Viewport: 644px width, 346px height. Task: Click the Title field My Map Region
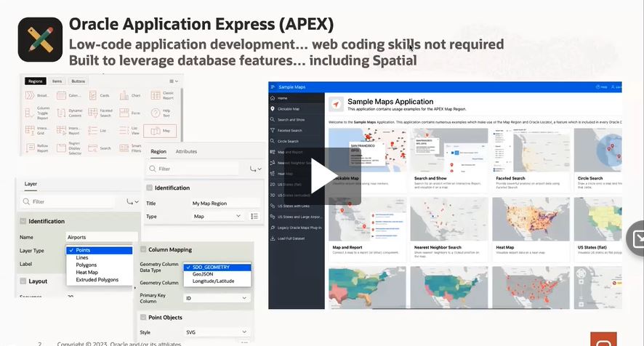pos(225,204)
